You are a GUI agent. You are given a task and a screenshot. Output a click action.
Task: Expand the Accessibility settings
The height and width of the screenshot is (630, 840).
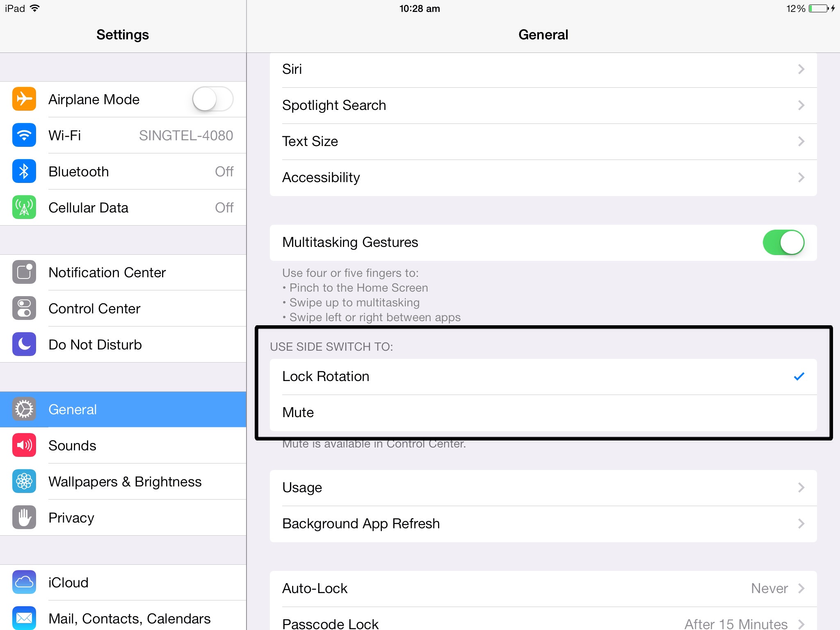[x=801, y=177]
